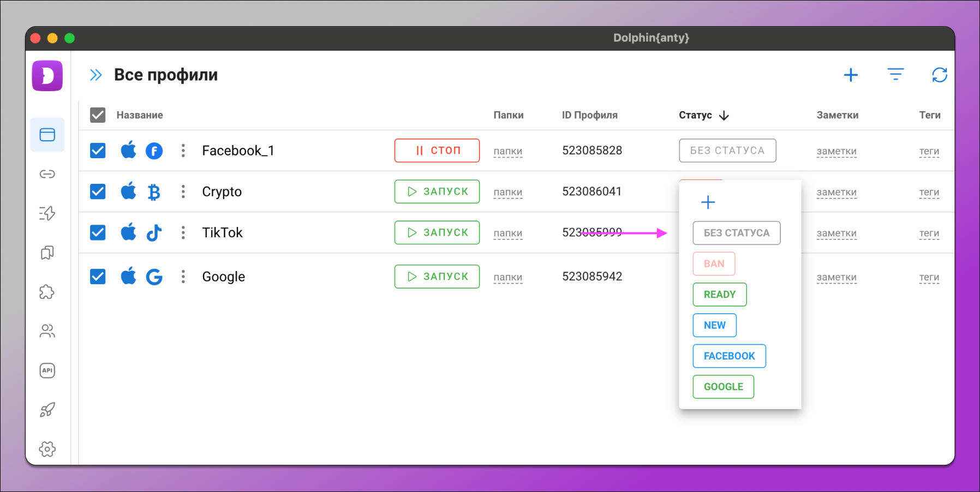The image size is (980, 492).
Task: Choose the FACEBOOK status option
Action: (729, 356)
